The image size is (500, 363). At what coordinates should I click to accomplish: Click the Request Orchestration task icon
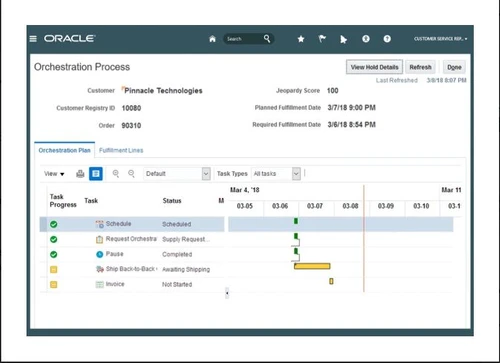[x=99, y=239]
